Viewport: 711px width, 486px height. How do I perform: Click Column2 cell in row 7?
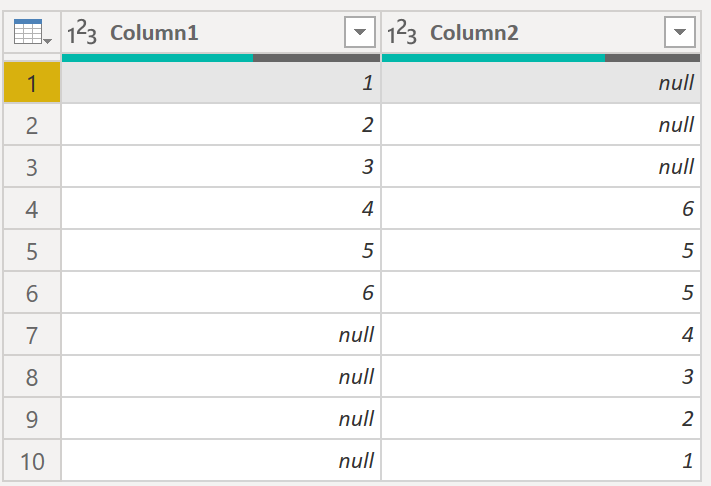tap(541, 335)
